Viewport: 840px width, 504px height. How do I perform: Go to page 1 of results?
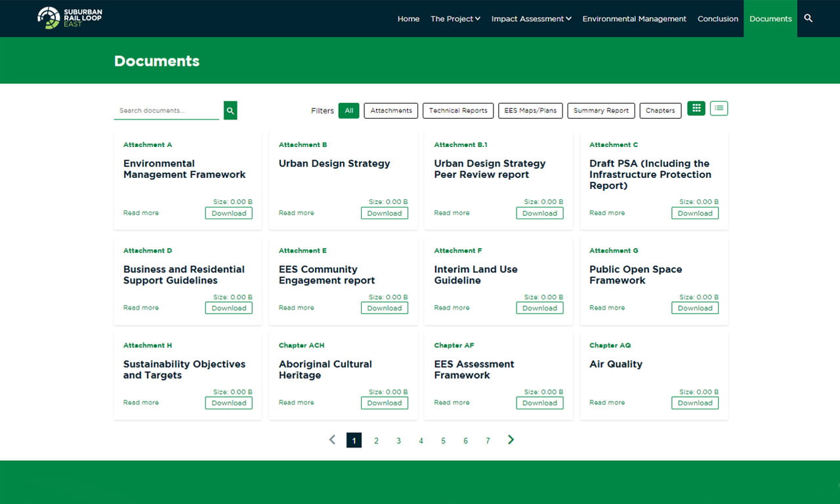pos(354,440)
